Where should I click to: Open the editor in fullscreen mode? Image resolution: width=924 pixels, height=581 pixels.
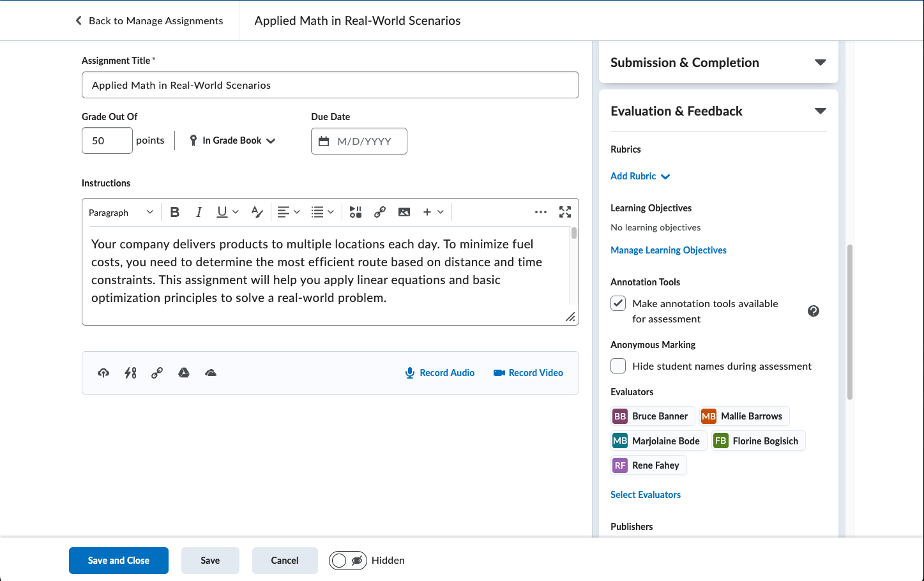tap(565, 212)
